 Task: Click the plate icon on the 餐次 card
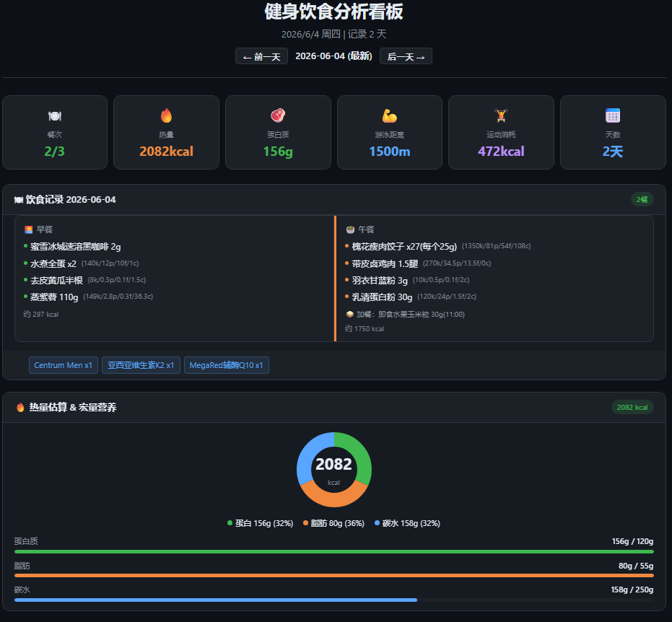tap(55, 115)
